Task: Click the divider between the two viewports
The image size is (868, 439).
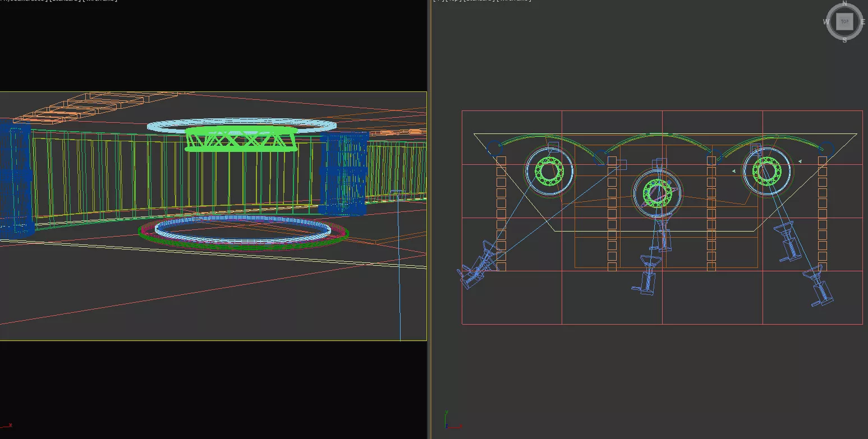Action: pos(429,224)
